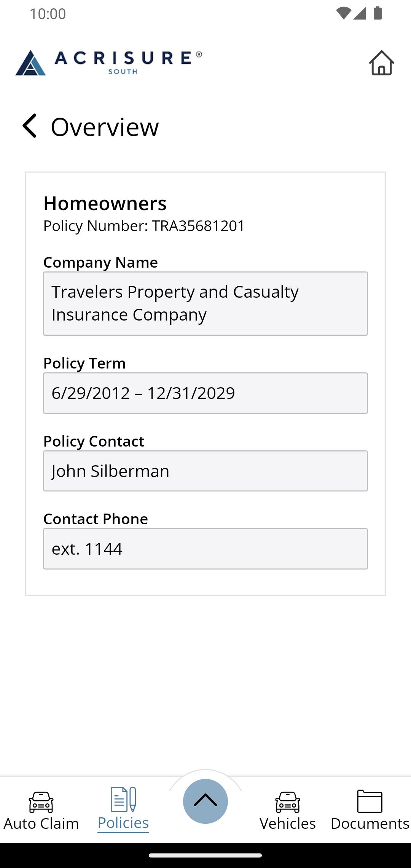Go back using the Overview arrow
411x868 pixels.
(30, 126)
